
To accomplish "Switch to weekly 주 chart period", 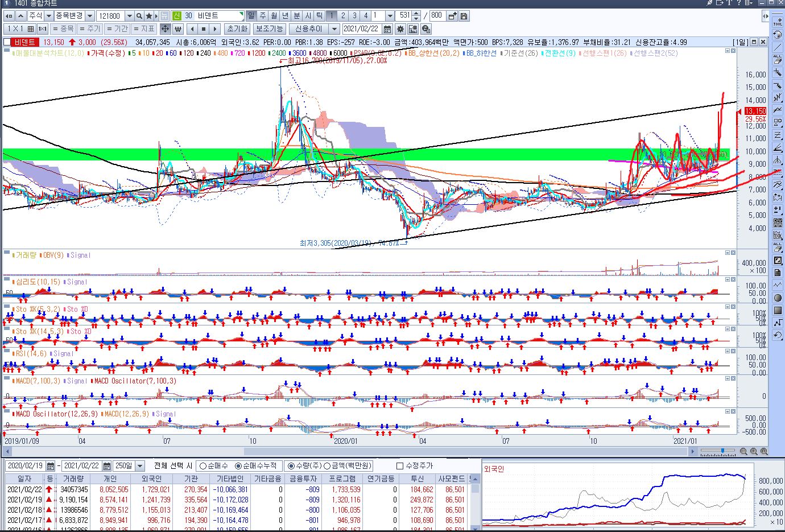I will coord(263,16).
